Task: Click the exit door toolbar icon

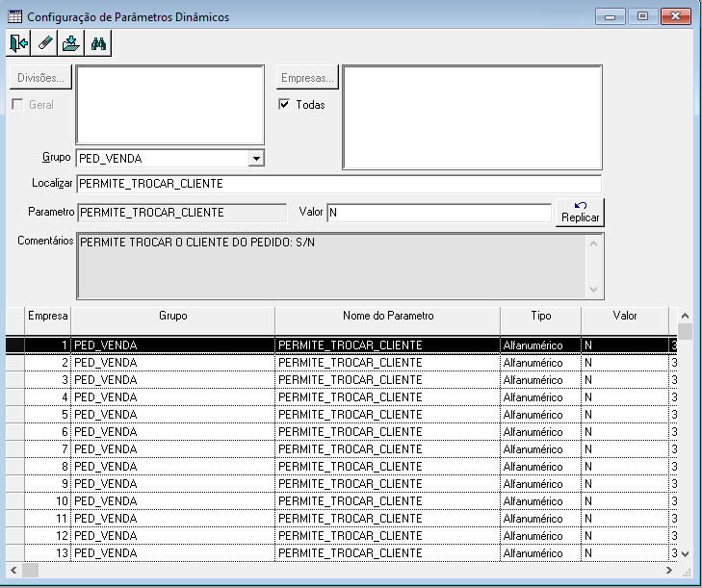Action: (x=18, y=43)
